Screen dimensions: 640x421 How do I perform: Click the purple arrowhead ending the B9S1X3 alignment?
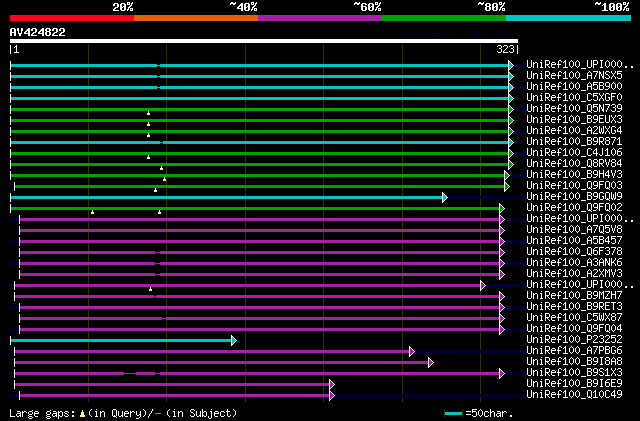(x=502, y=373)
